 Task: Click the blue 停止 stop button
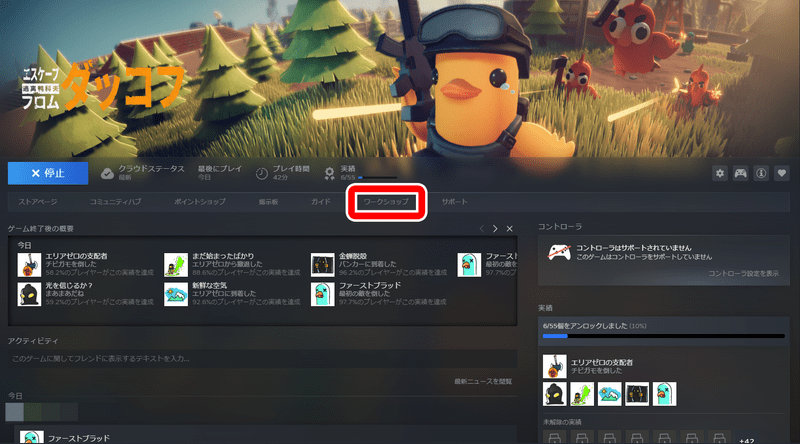pyautogui.click(x=48, y=174)
